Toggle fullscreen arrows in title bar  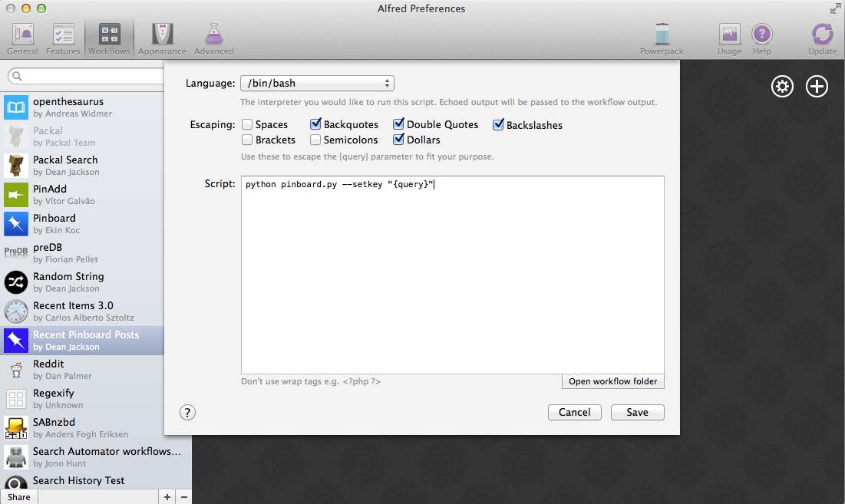835,8
